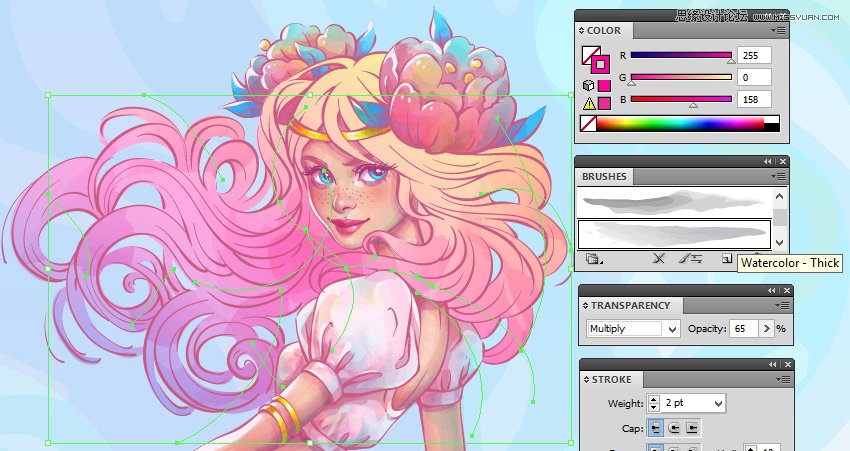Image resolution: width=850 pixels, height=451 pixels.
Task: Open Options of Selected Object icon
Action: [x=691, y=259]
